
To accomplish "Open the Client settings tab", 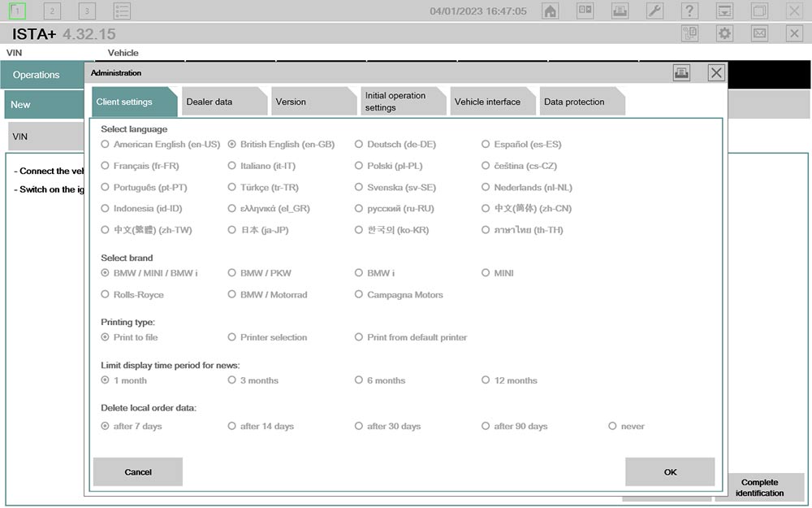I will [135, 102].
